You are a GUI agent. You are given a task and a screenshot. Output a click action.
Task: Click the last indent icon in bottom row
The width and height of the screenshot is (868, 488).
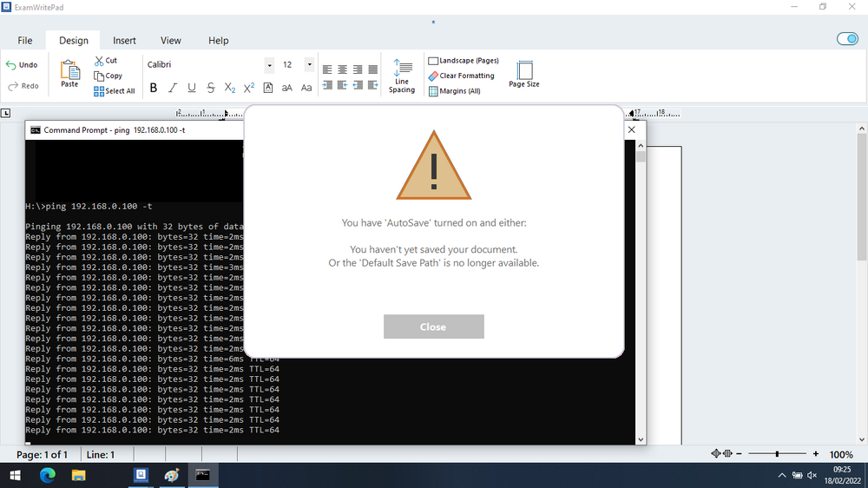tap(373, 85)
